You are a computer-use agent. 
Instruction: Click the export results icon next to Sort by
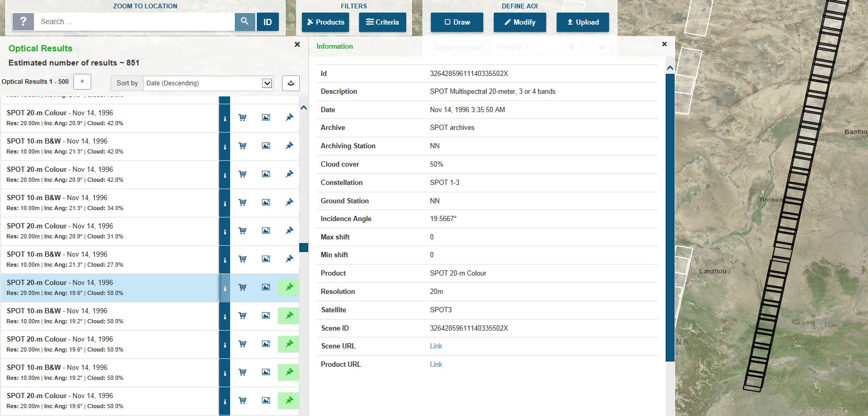[291, 83]
